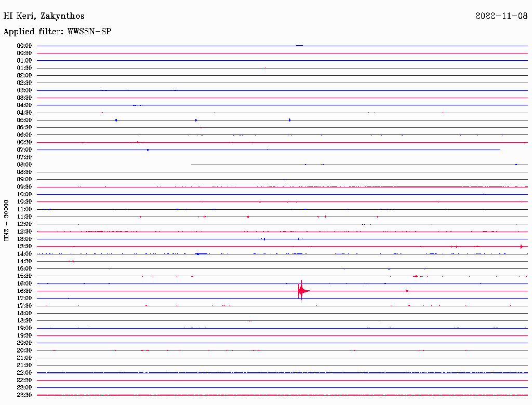Click the 14:30 time label
This screenshot has width=532, height=405.
pyautogui.click(x=24, y=262)
